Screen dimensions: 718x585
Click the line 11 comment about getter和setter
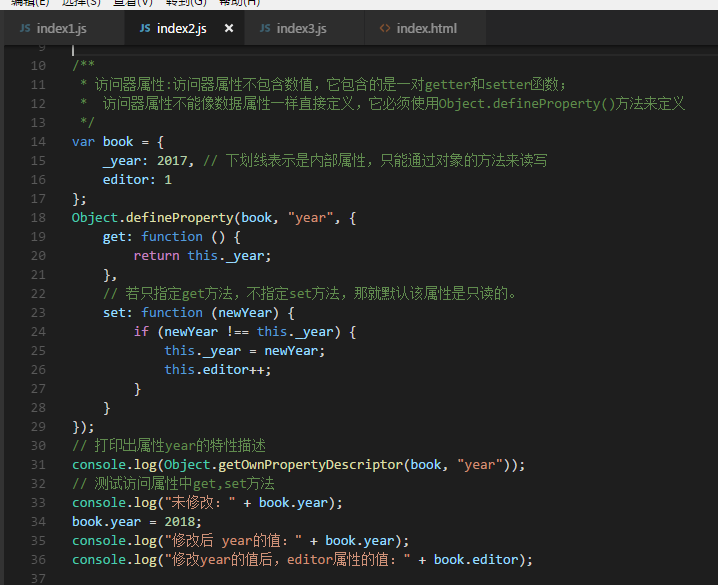tap(323, 85)
